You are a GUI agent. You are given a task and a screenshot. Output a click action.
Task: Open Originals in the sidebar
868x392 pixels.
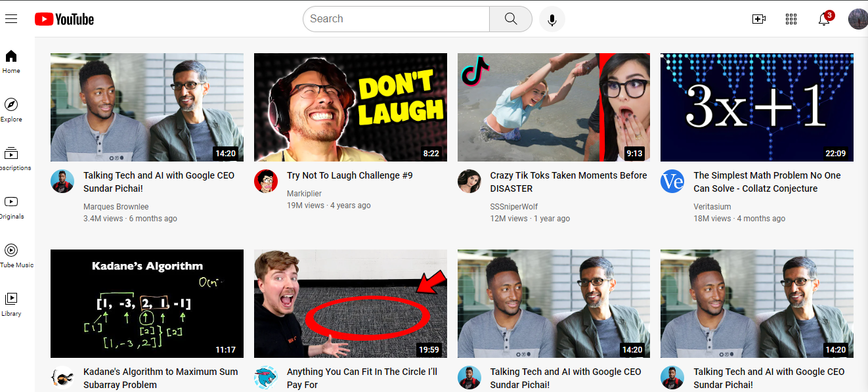11,207
